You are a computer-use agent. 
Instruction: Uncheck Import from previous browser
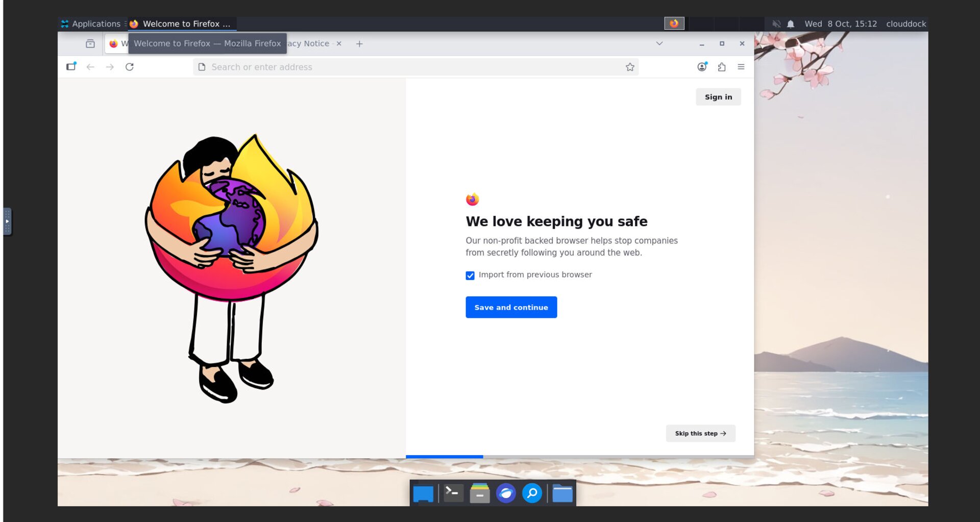[x=470, y=276]
